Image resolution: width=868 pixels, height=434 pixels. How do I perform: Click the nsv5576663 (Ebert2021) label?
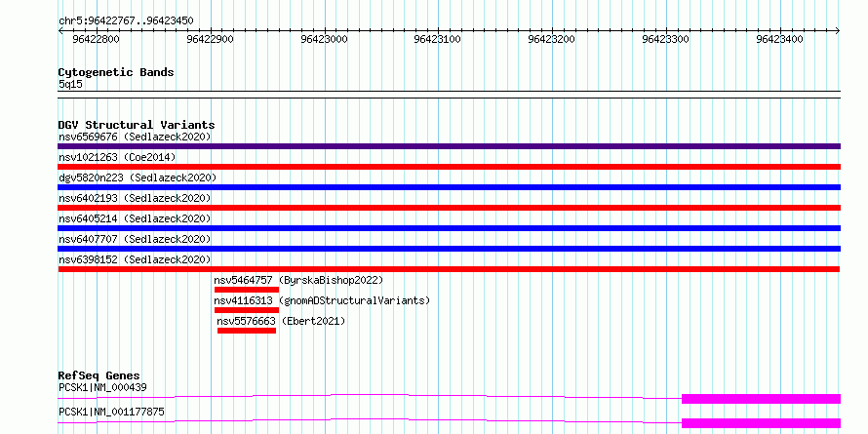point(281,321)
